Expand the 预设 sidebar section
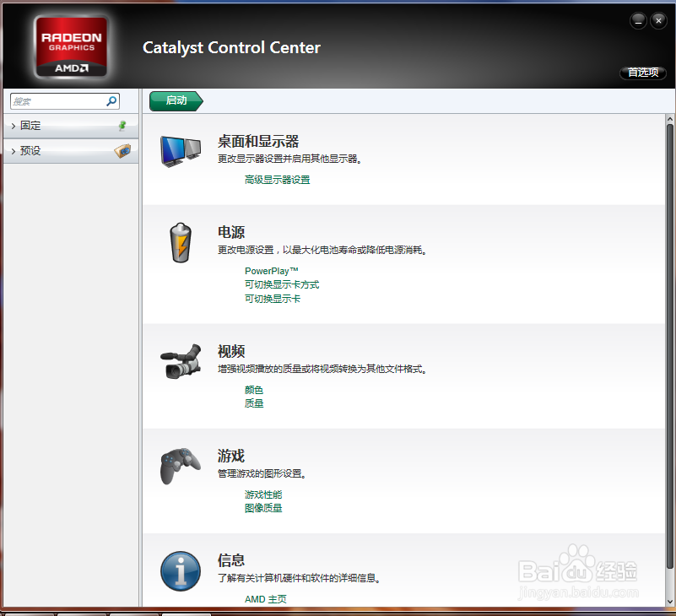This screenshot has width=676, height=616. (71, 151)
